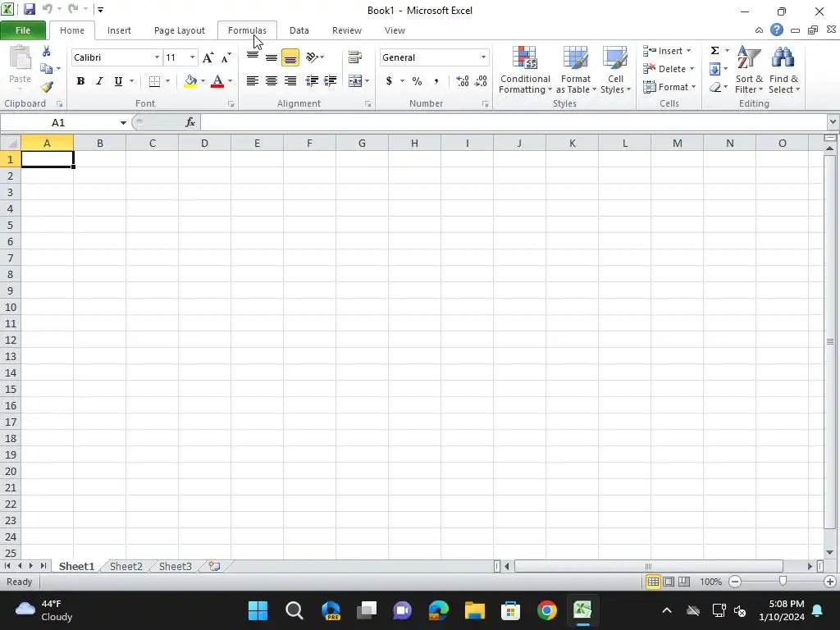Screen dimensions: 840x630
Task: Open font size 11 dropdown
Action: click(x=192, y=57)
